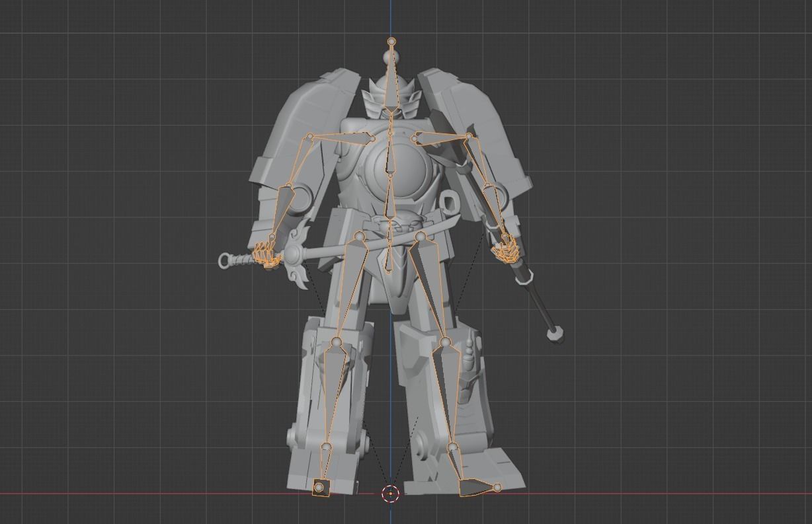812x524 pixels.
Task: Click the hip joint on the staff side
Action: (421, 236)
